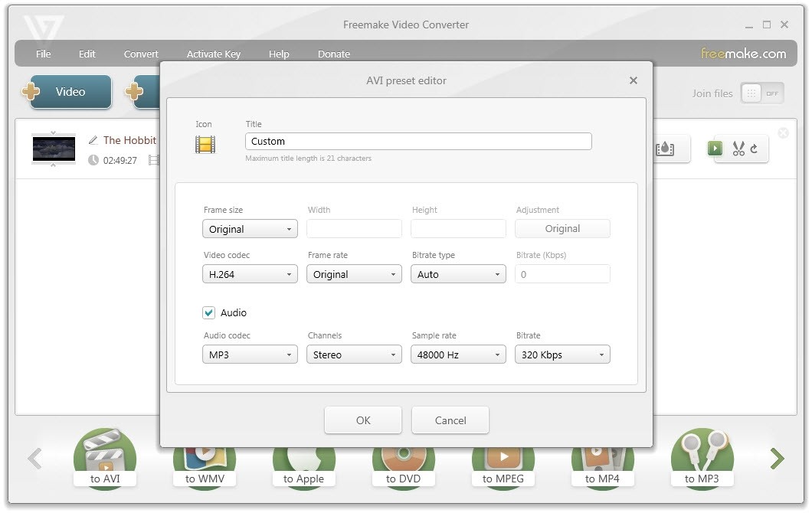
Task: Open the Frame size dropdown
Action: 250,229
